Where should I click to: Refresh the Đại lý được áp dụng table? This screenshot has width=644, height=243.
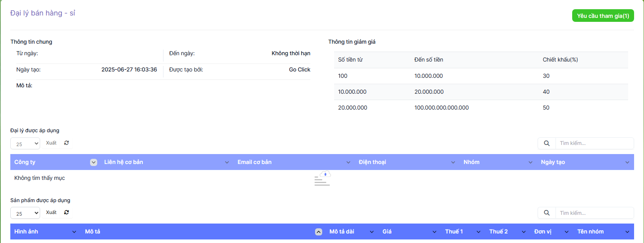click(67, 143)
